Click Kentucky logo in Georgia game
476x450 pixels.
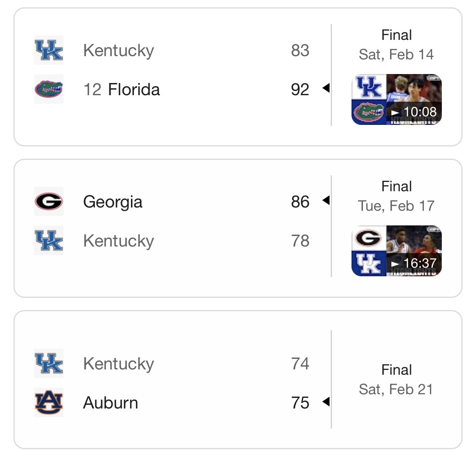point(49,240)
